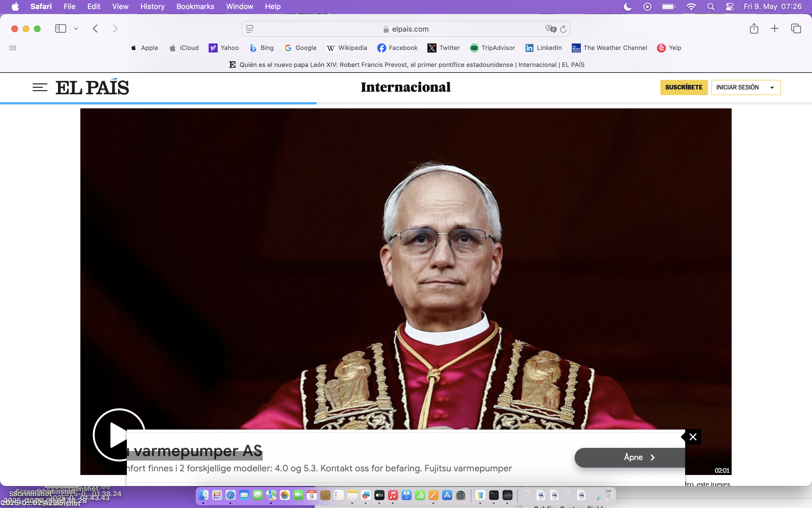This screenshot has height=508, width=812.
Task: Open the Help menu
Action: click(272, 6)
